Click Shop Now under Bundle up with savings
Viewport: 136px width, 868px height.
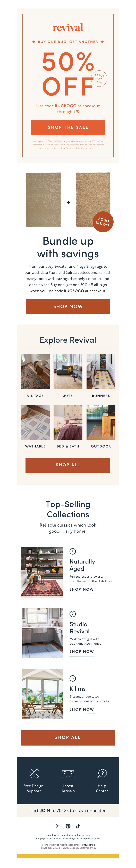pos(68,306)
